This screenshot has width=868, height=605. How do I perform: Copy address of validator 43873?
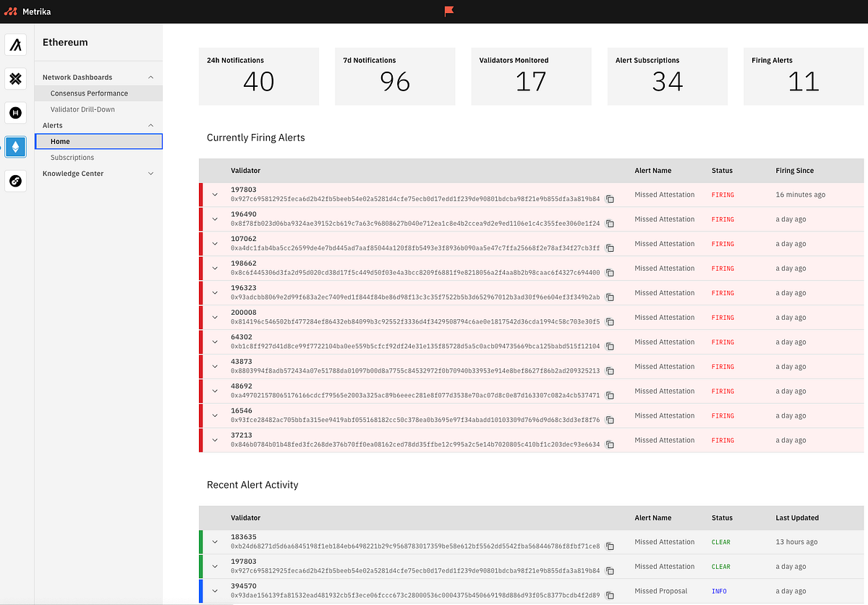click(x=610, y=371)
